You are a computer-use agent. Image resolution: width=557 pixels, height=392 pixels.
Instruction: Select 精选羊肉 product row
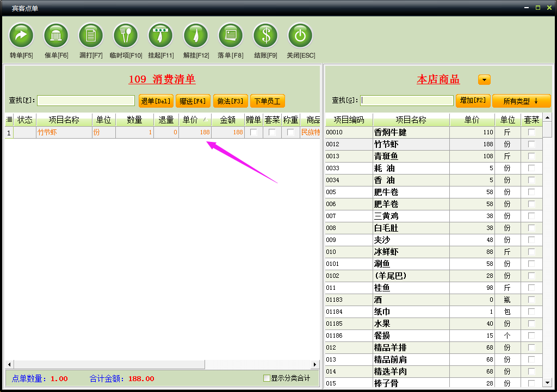(x=434, y=371)
